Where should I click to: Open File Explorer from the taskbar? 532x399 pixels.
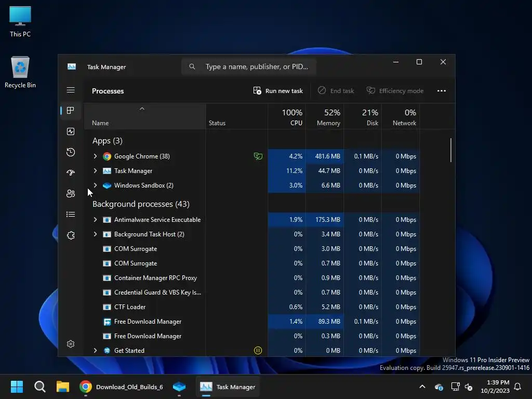(63, 387)
